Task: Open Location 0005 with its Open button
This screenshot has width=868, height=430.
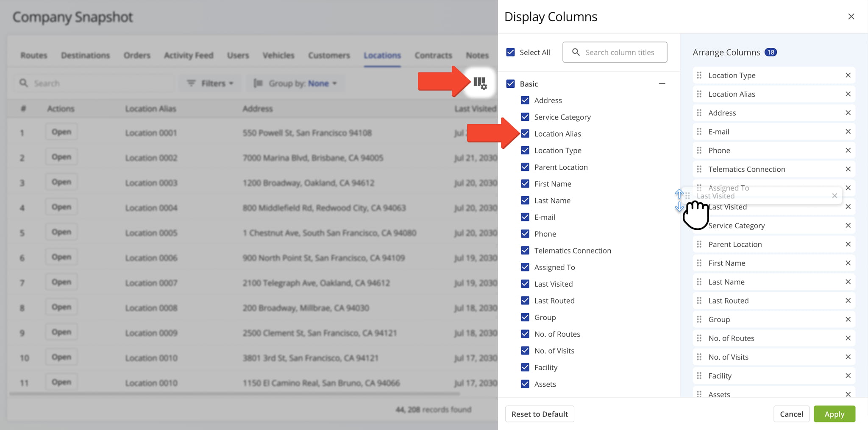Action: [x=61, y=232]
